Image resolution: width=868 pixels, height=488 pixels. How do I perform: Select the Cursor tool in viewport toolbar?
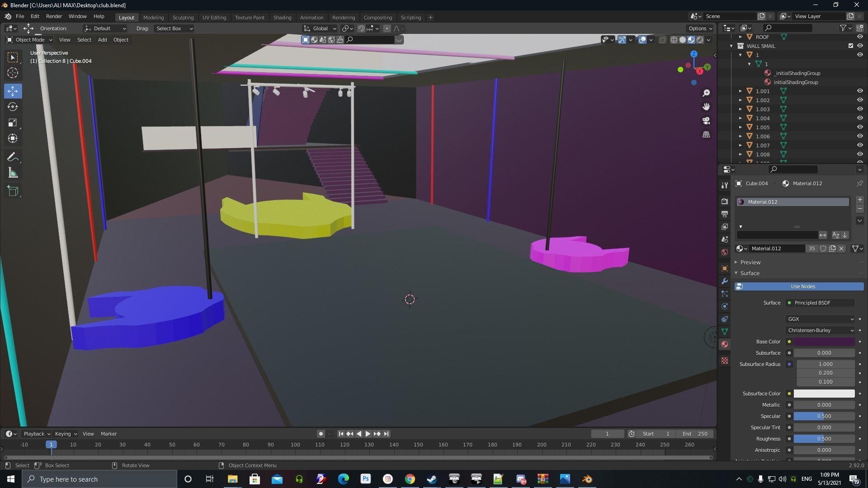click(x=13, y=73)
